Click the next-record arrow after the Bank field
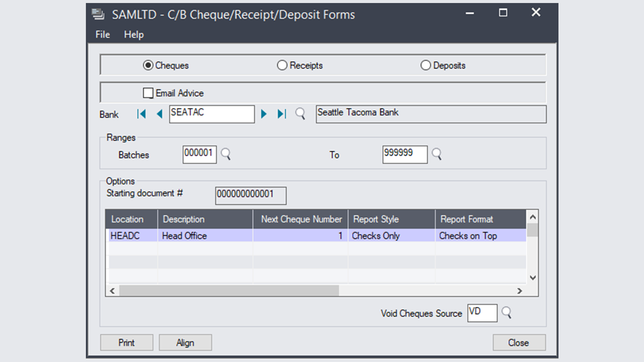Image resolution: width=644 pixels, height=362 pixels. pyautogui.click(x=264, y=114)
